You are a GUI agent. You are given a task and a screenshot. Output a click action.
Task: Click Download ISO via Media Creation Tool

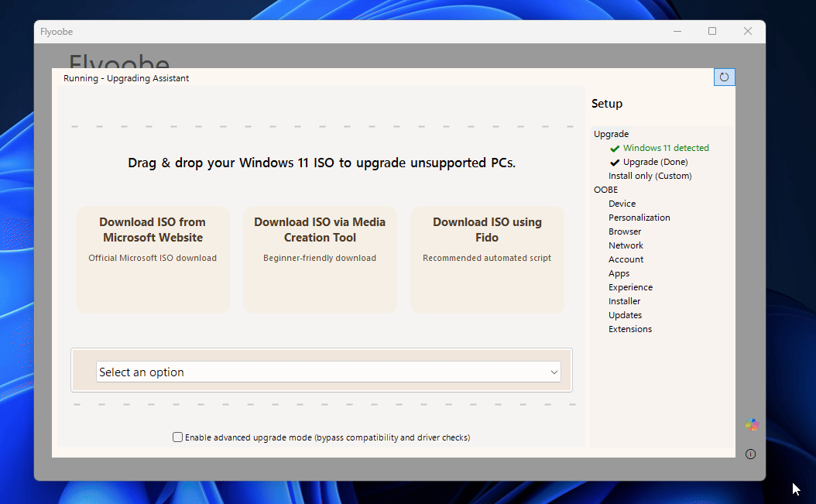[320, 260]
